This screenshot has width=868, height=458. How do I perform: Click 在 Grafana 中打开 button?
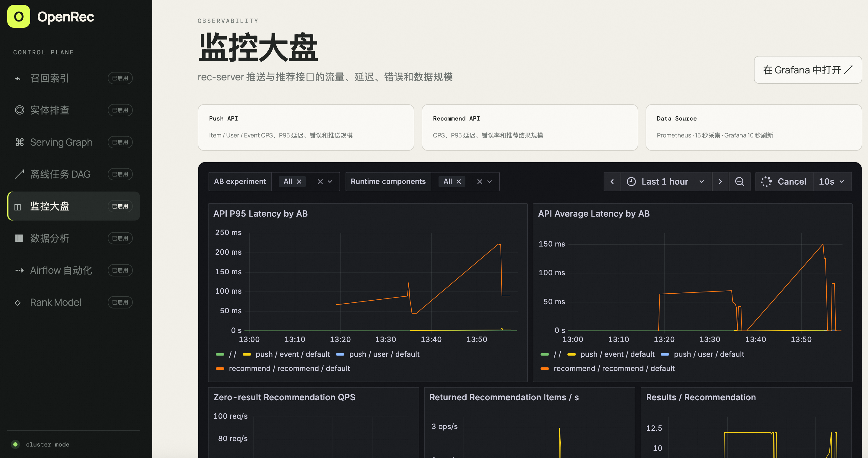coord(808,70)
